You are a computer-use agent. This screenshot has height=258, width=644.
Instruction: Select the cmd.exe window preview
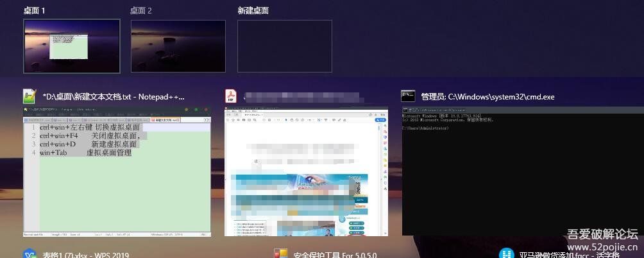click(x=522, y=171)
